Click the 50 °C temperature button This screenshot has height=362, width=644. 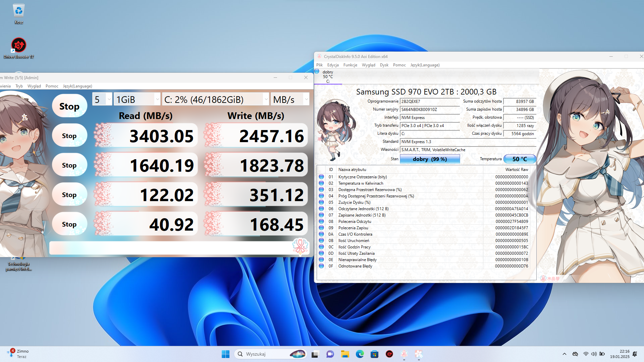click(x=520, y=159)
